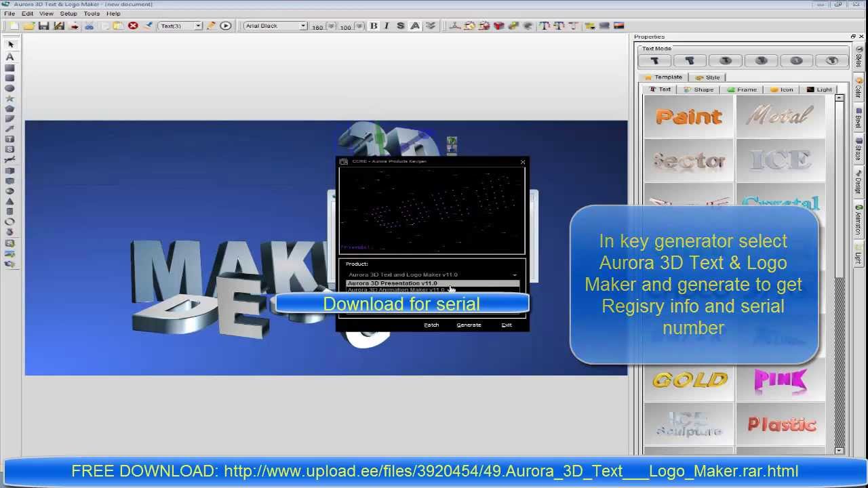Open the Tools menu
The image size is (868, 488).
point(92,13)
